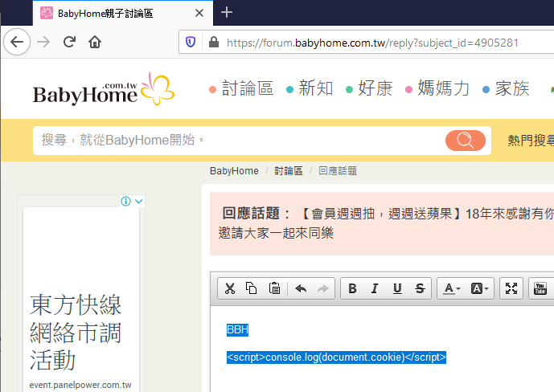This screenshot has height=392, width=554.
Task: View site security via the padlock icon
Action: tap(213, 42)
